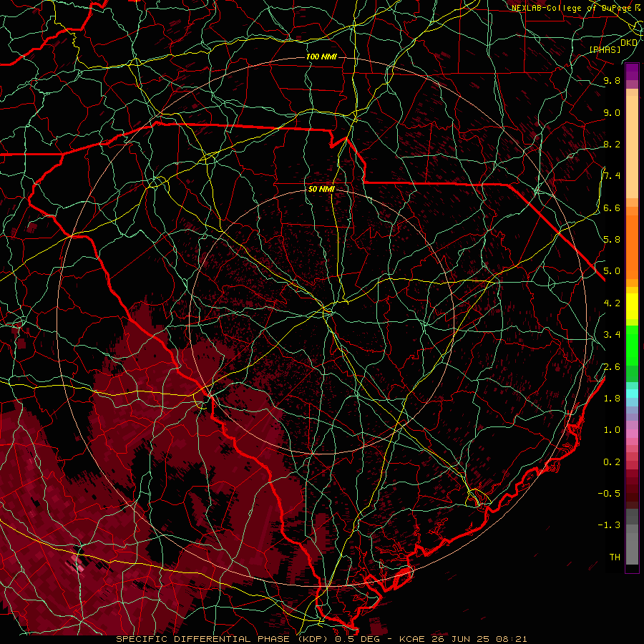Click the 0.2 value on the scale
The width and height of the screenshot is (644, 644).
(612, 462)
